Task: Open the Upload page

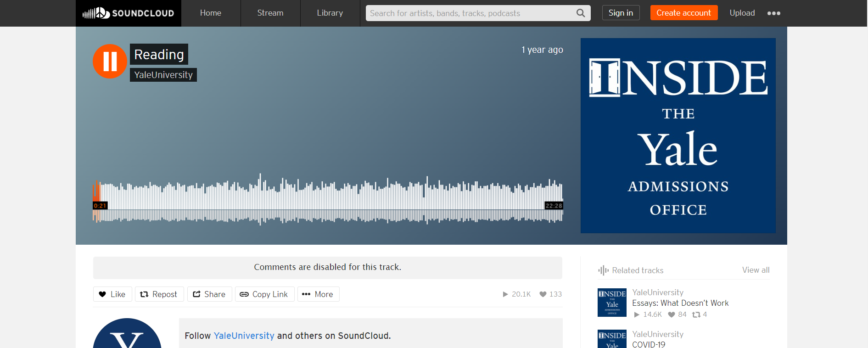Action: coord(742,13)
